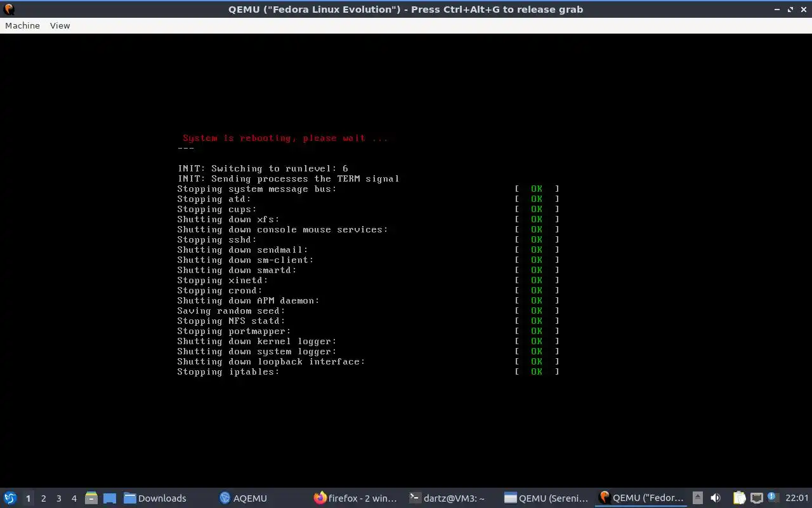Click the 22:01 clock
Screen dimensions: 812x508
click(797, 498)
